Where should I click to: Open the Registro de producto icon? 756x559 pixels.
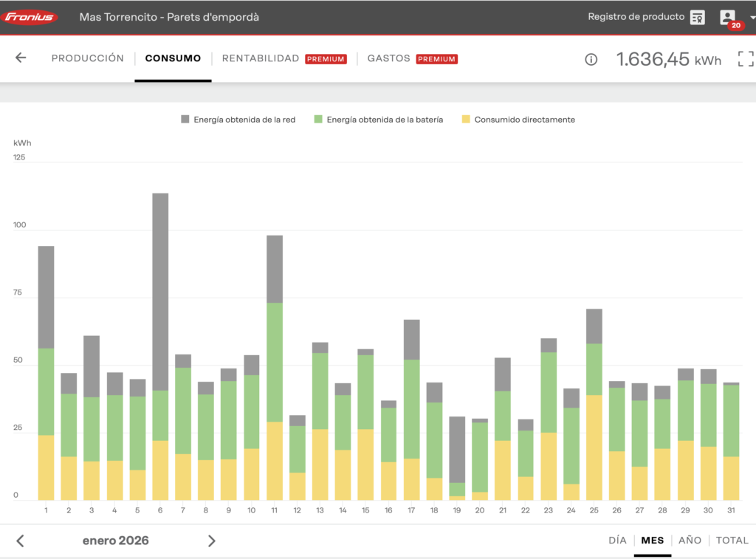(x=697, y=17)
